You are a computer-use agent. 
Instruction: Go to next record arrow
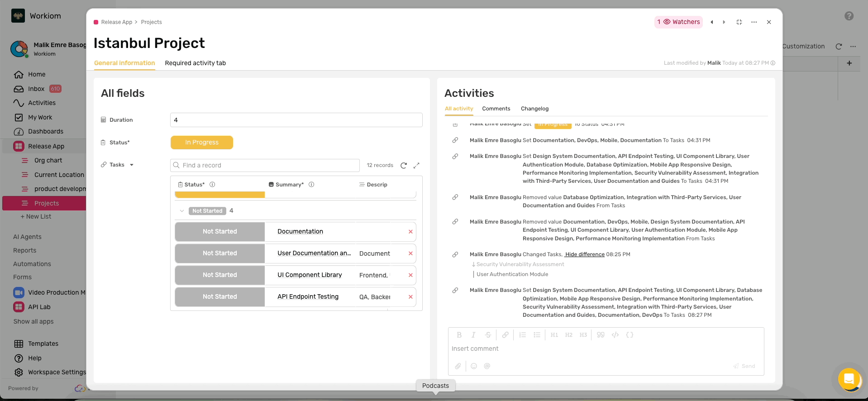(x=724, y=22)
